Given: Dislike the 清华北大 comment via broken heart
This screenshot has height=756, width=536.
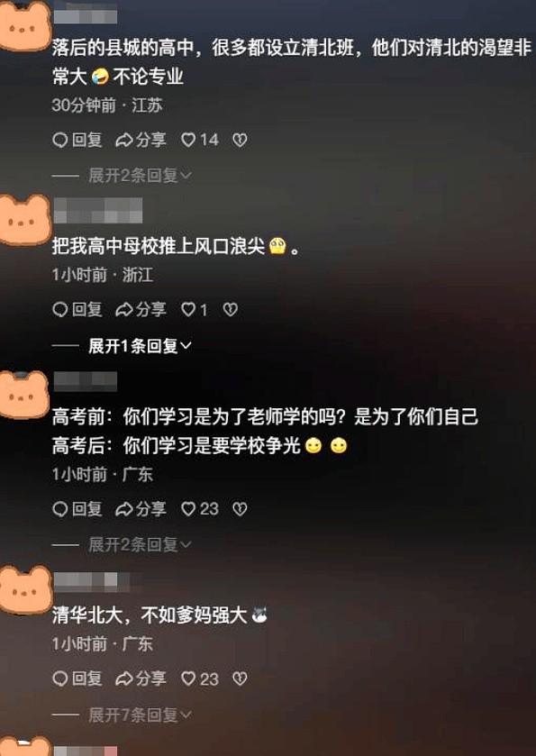Looking at the screenshot, I should coord(240,679).
